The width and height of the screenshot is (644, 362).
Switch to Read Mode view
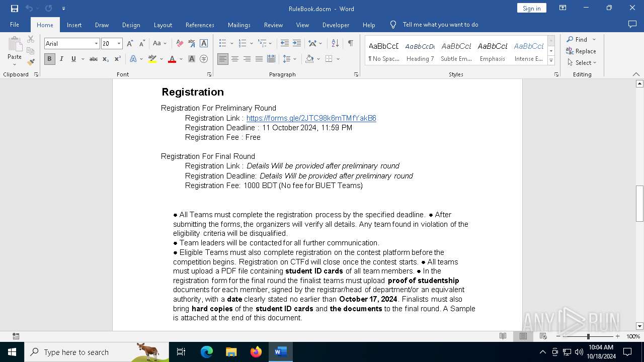503,336
